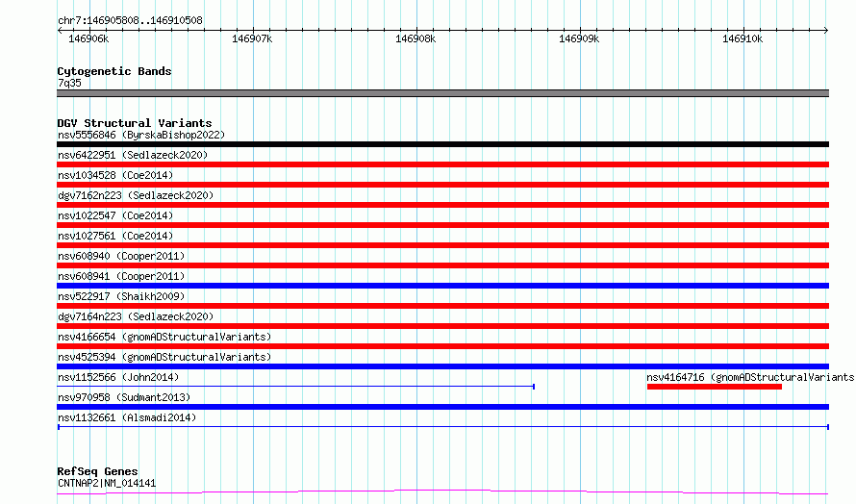Select the red bar under nsv522917
Viewport: 856px width, 504px height.
click(x=442, y=306)
